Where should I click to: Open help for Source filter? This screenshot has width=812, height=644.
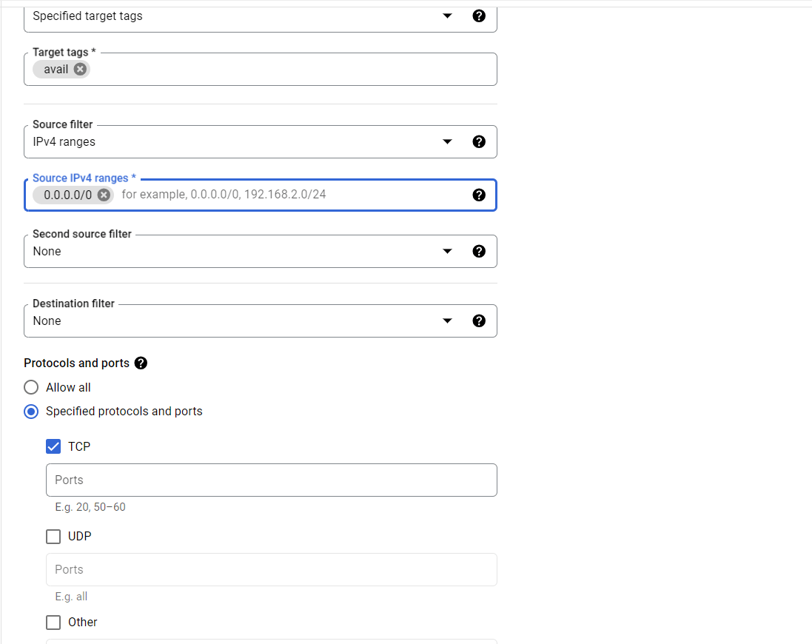pyautogui.click(x=479, y=142)
